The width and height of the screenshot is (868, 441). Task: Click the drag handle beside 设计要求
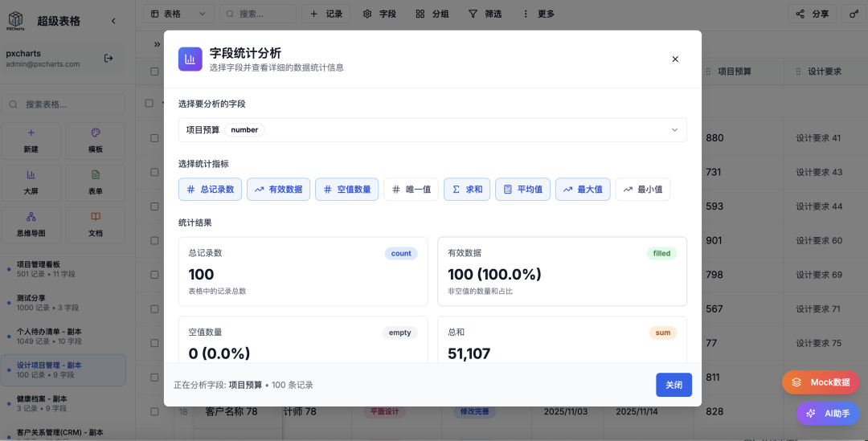pos(798,71)
